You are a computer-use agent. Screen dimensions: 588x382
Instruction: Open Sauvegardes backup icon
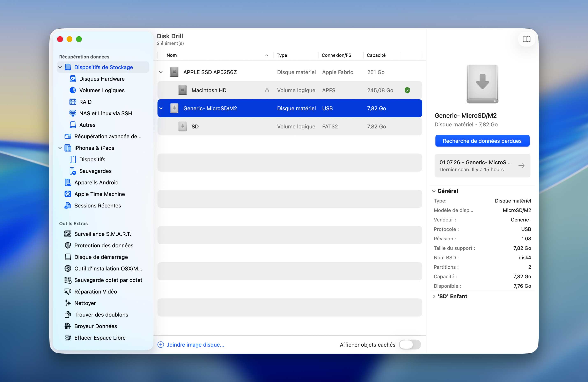pyautogui.click(x=73, y=171)
